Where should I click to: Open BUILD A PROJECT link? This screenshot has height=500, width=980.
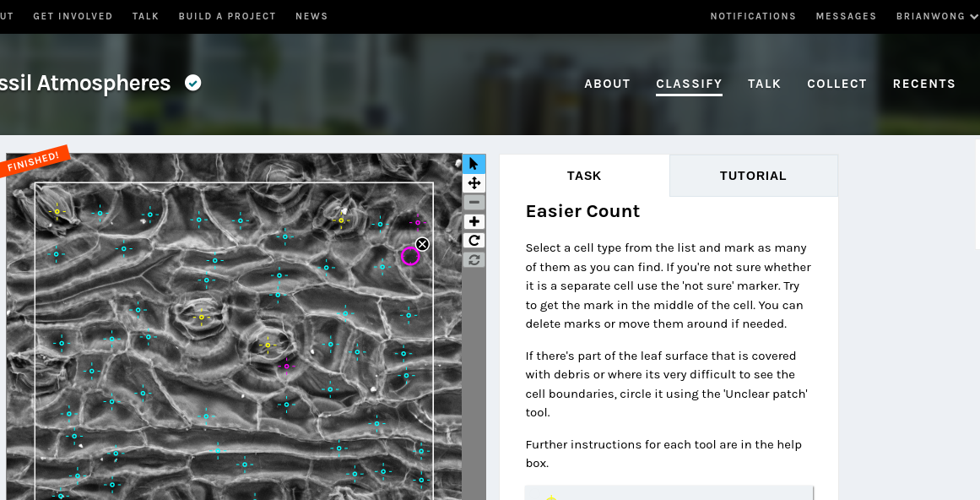pos(227,16)
